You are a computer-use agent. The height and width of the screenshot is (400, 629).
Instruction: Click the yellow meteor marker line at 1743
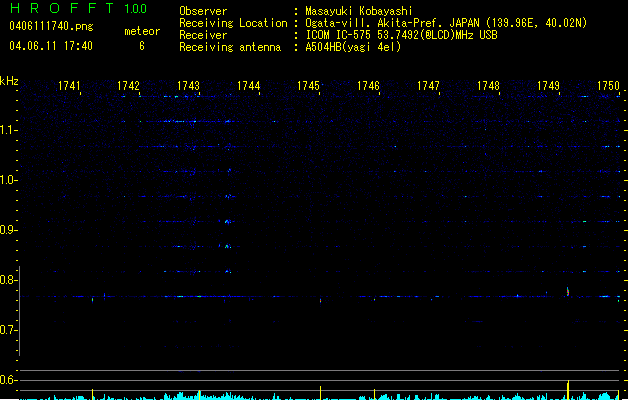[199, 395]
